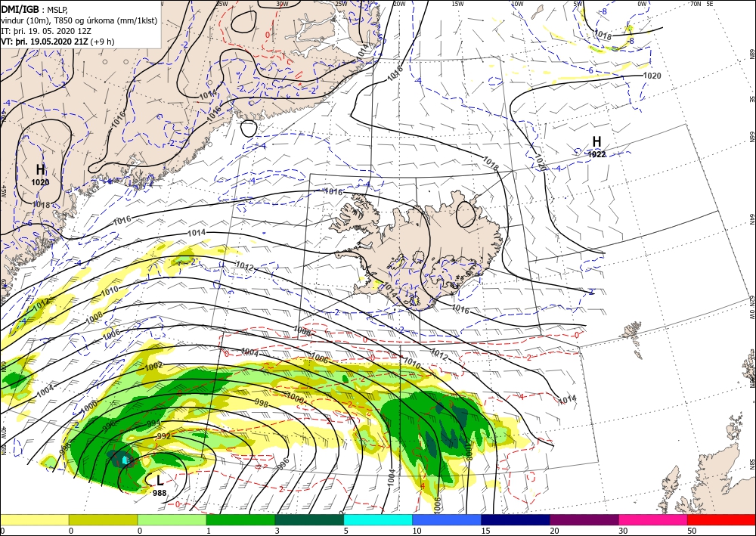Click the '5W' longitude label at top
756x536 pixels.
click(578, 4)
